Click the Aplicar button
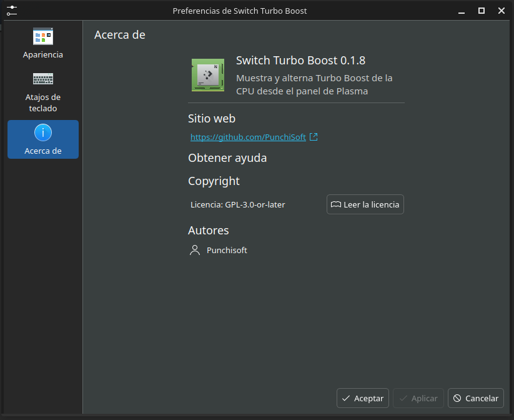Viewport: 514px width, 420px height. (x=418, y=398)
